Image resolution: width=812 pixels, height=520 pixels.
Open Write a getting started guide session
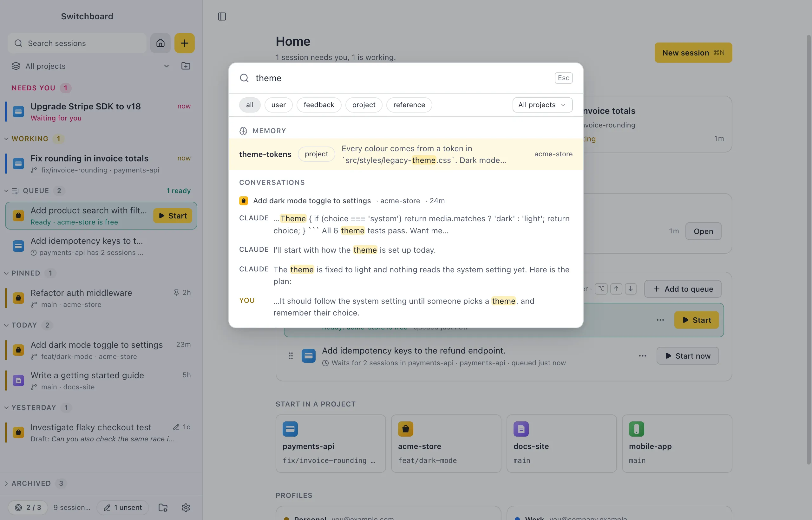point(101,380)
